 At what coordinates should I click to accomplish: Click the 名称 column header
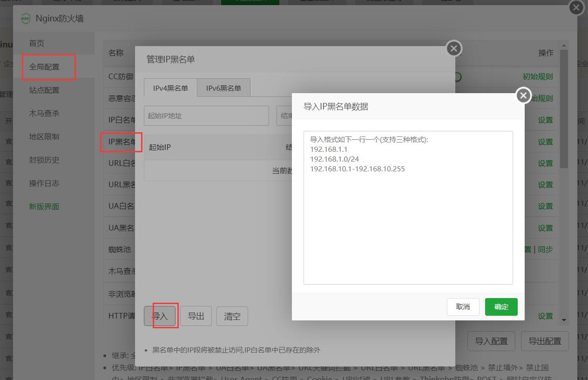click(x=116, y=53)
